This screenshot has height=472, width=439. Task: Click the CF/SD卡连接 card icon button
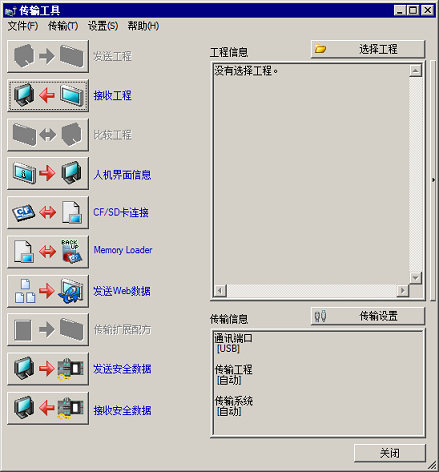[x=48, y=213]
